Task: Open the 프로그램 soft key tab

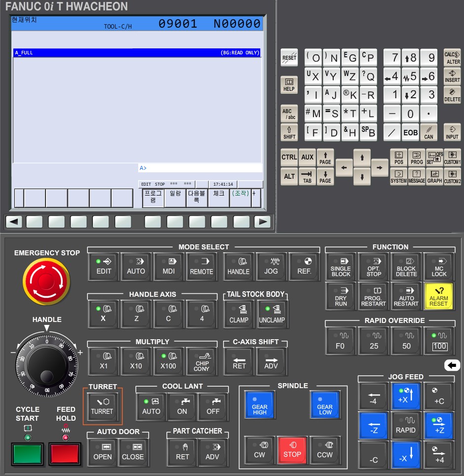Action: pyautogui.click(x=153, y=198)
